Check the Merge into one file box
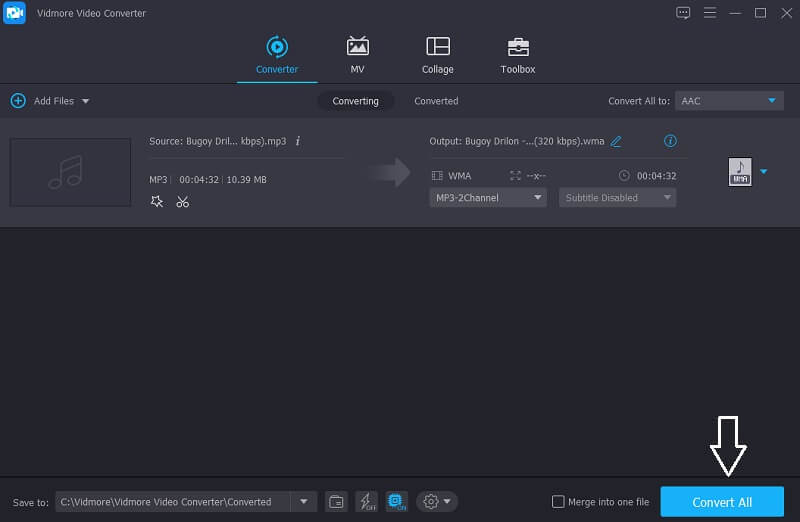The image size is (800, 522). click(558, 502)
